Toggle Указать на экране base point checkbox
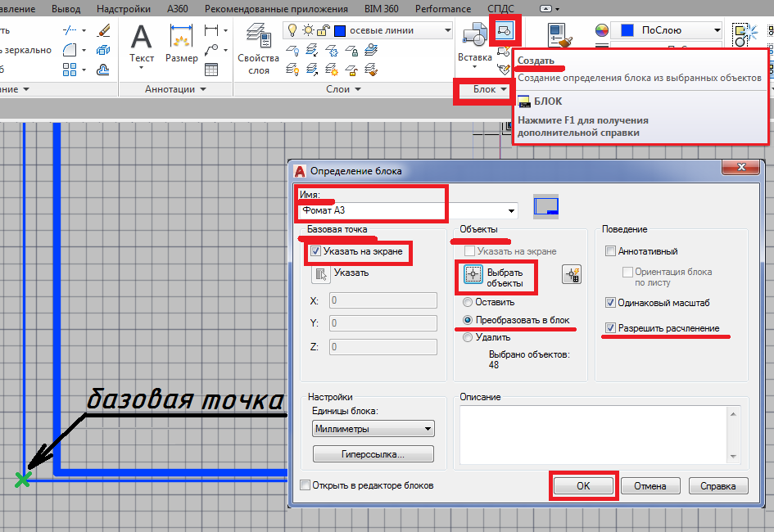 [x=316, y=252]
